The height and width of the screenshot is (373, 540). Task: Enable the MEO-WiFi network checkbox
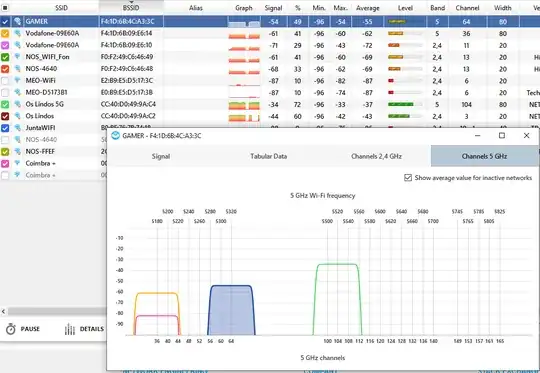coord(5,81)
